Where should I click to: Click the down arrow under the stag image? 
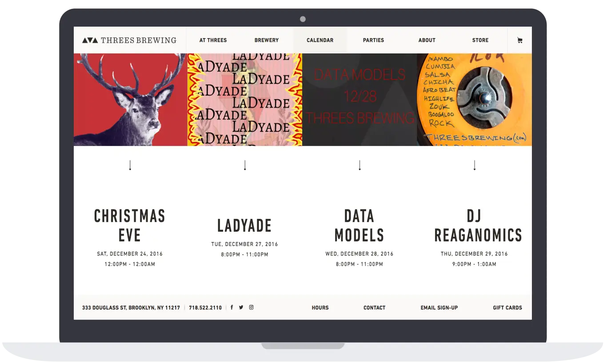coord(130,164)
